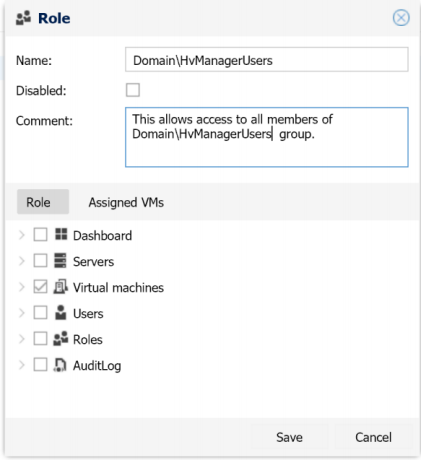Viewport: 422px width, 460px height.
Task: Switch to the Assigned VMs tab
Action: (x=126, y=202)
